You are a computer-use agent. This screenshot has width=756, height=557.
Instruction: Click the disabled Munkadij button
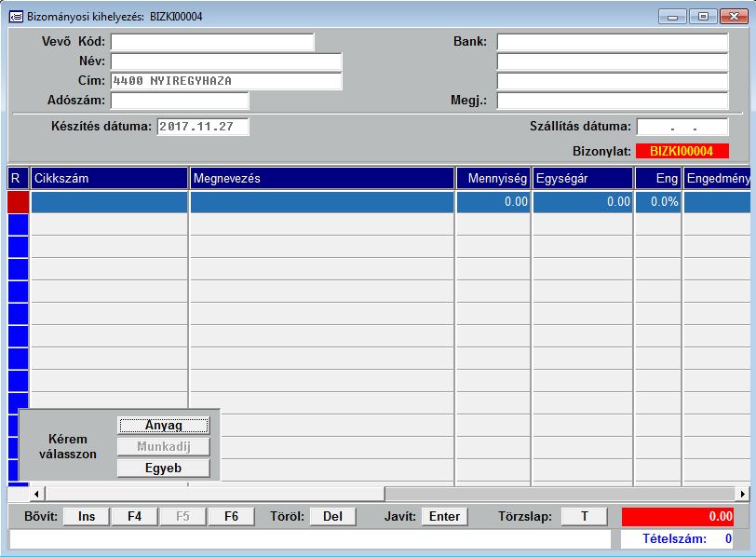pyautogui.click(x=164, y=446)
